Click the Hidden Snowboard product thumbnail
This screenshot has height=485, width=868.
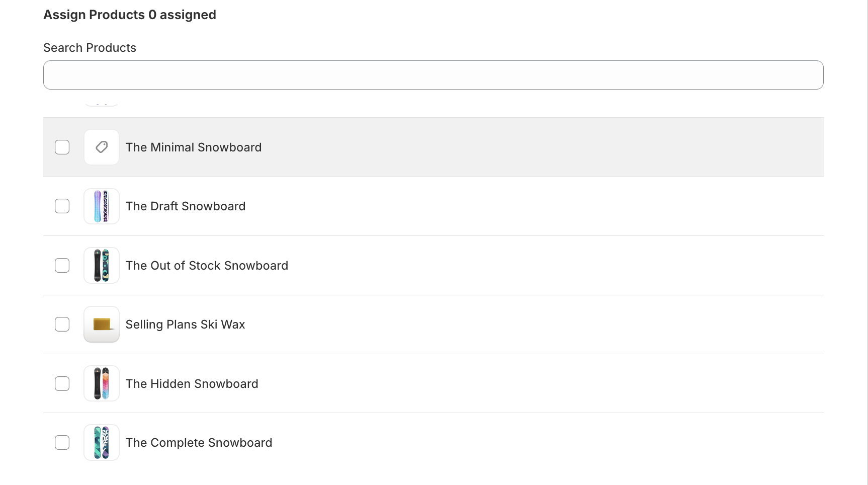[102, 383]
